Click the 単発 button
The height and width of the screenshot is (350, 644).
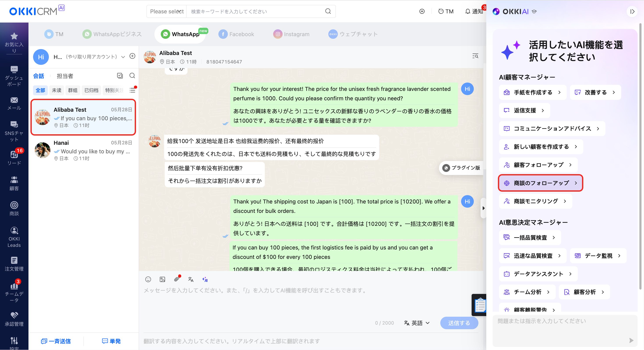click(111, 341)
